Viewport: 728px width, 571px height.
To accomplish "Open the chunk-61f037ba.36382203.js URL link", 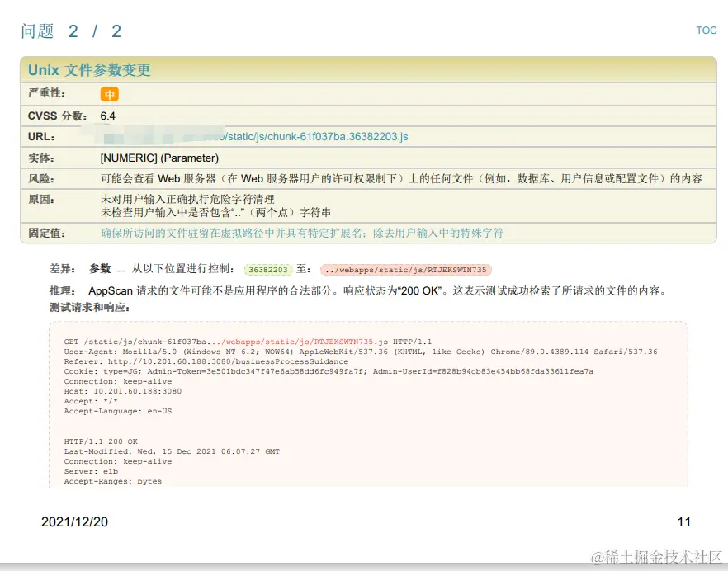I will tap(318, 136).
